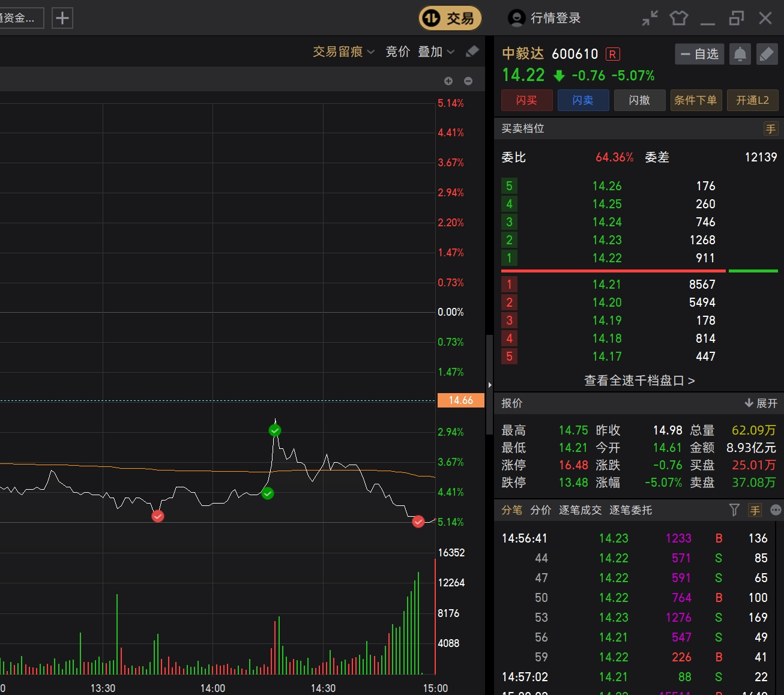Zoom in chart with plus circle icon
This screenshot has width=784, height=695.
click(448, 81)
